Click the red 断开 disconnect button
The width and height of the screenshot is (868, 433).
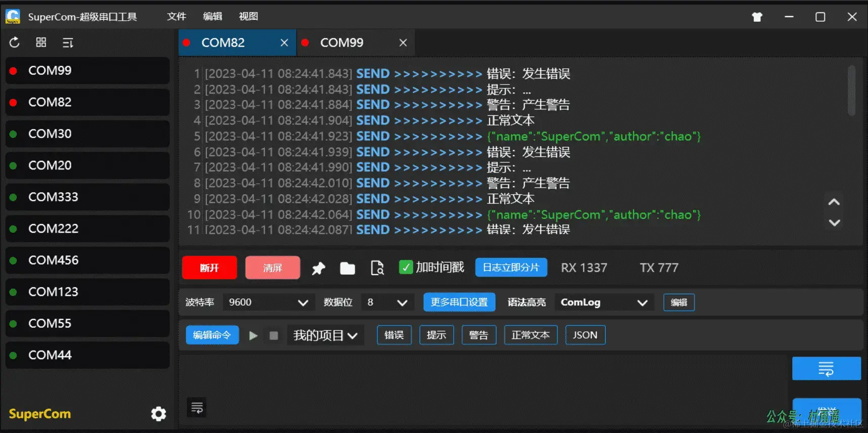[209, 268]
